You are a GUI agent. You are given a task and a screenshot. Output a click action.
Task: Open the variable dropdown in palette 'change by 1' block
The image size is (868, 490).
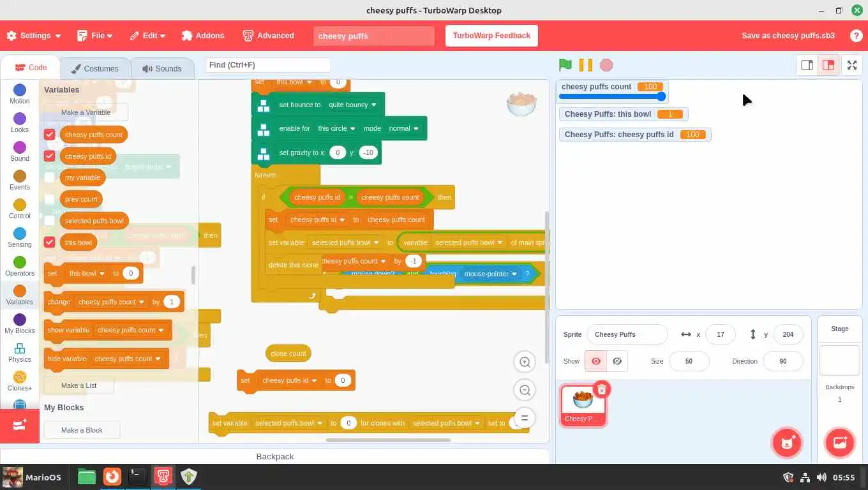tap(111, 302)
